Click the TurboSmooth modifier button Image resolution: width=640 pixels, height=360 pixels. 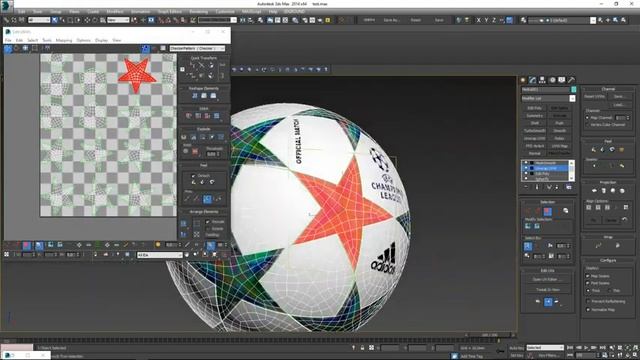coord(534,131)
